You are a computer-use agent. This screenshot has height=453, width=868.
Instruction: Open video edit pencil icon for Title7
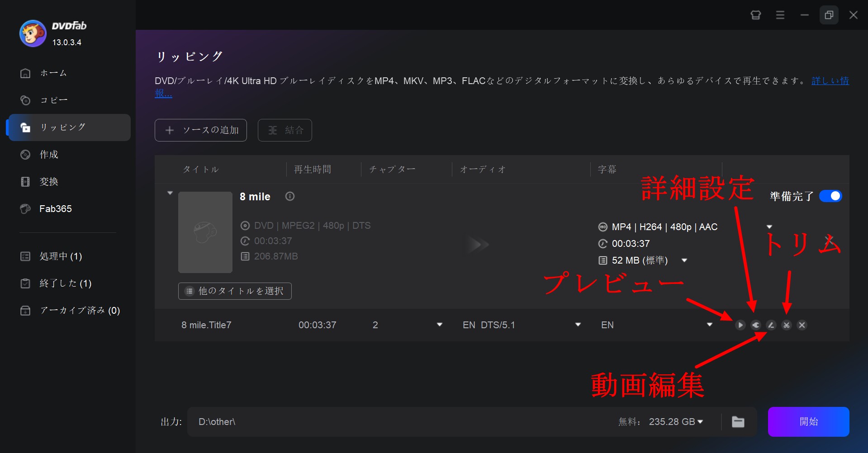point(771,325)
